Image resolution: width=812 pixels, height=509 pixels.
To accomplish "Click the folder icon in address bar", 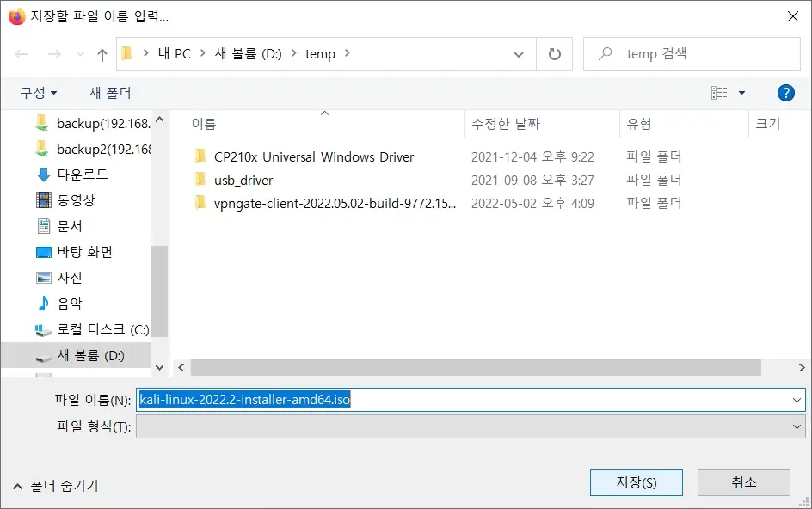I will coord(127,53).
